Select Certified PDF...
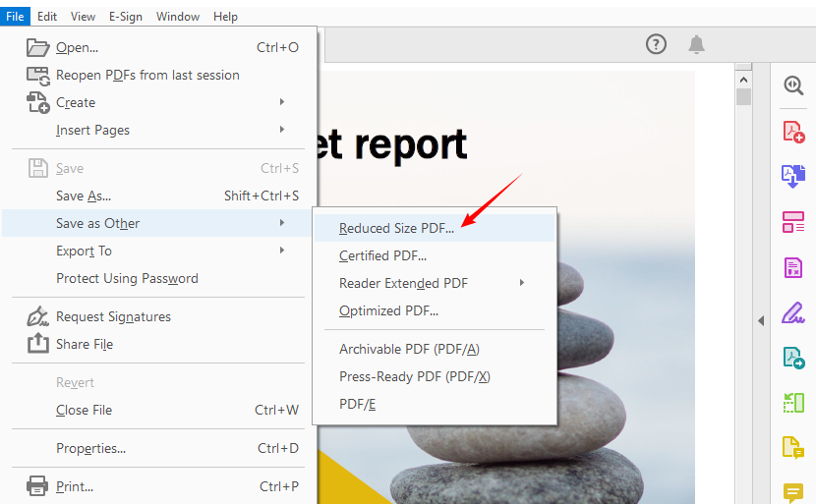Image resolution: width=816 pixels, height=504 pixels. tap(436, 255)
